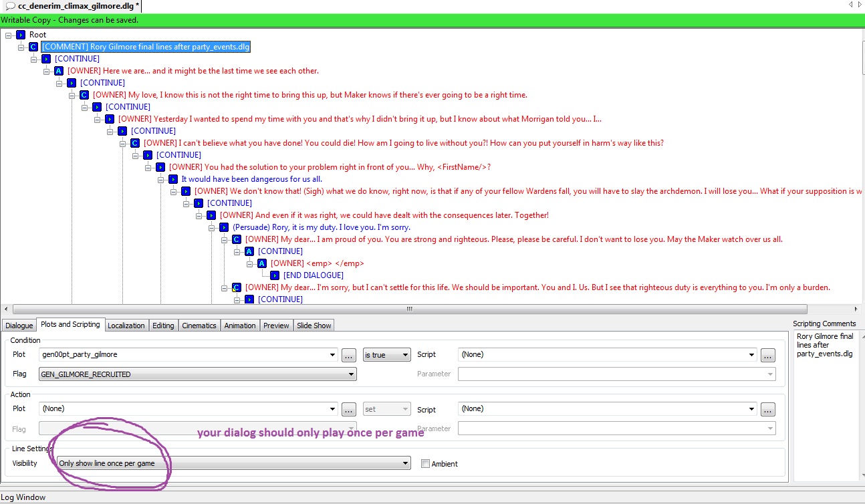Collapse the Root tree node
Viewport: 865px width, 504px height.
point(8,35)
